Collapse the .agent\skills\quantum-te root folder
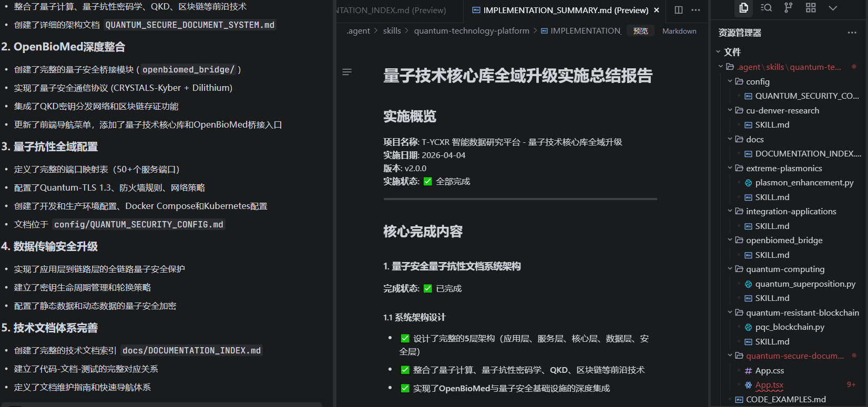 coord(721,67)
